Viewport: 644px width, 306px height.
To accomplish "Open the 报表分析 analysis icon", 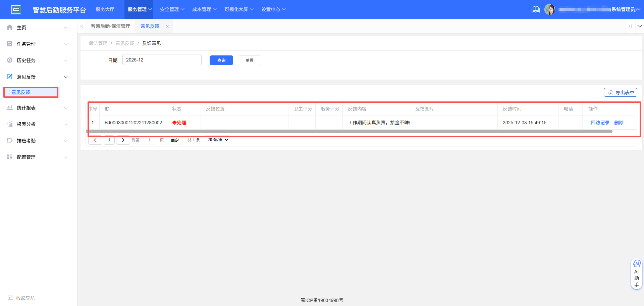I will click(9, 124).
